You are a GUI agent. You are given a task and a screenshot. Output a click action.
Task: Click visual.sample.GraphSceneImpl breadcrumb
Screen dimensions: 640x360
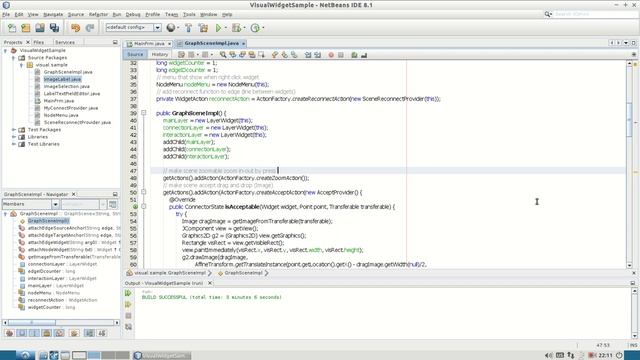pos(170,273)
